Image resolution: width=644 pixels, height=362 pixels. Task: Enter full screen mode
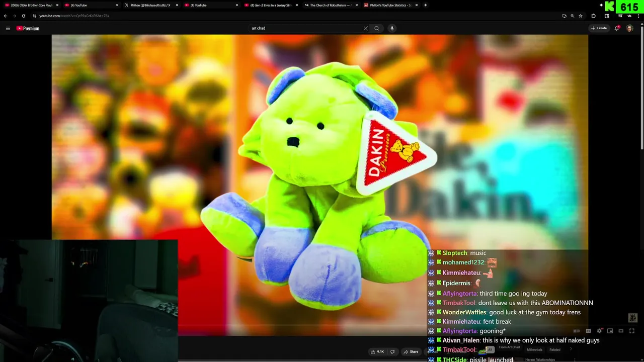coord(632,331)
